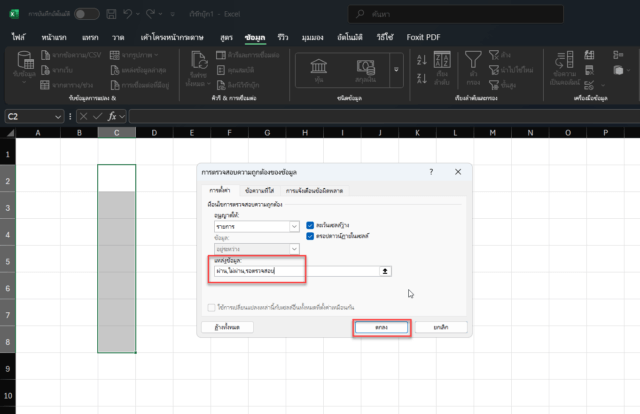This screenshot has width=640, height=414.
Task: Click the Clear filter icon
Action: (494, 55)
